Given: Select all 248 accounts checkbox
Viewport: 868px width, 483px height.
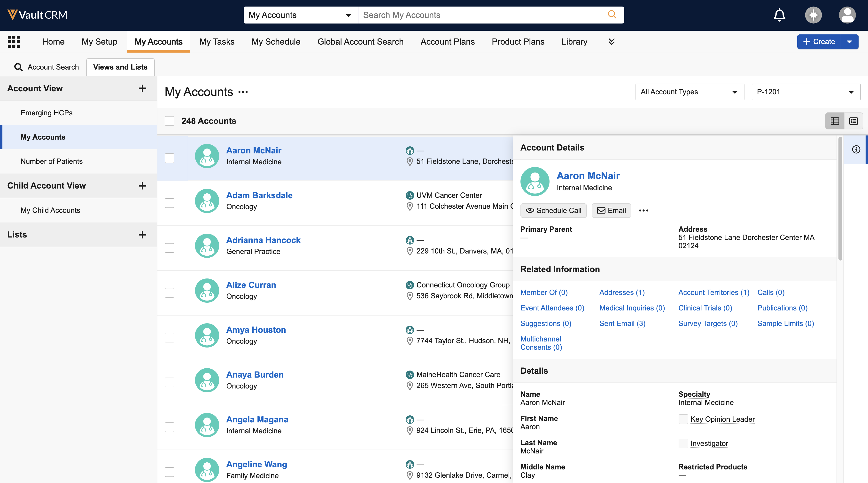Looking at the screenshot, I should [170, 121].
